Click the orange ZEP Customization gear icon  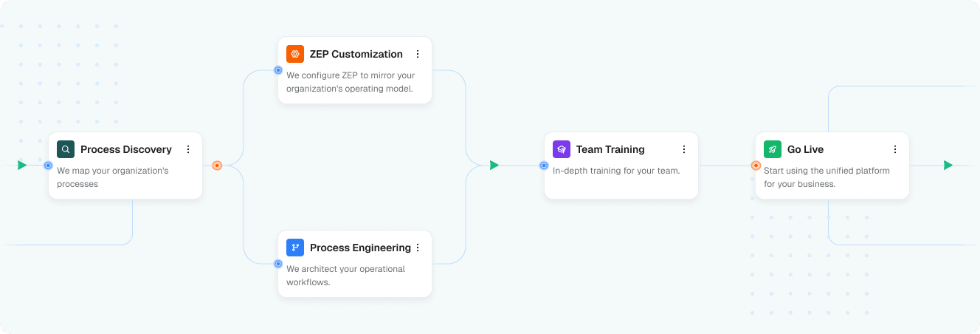[295, 54]
